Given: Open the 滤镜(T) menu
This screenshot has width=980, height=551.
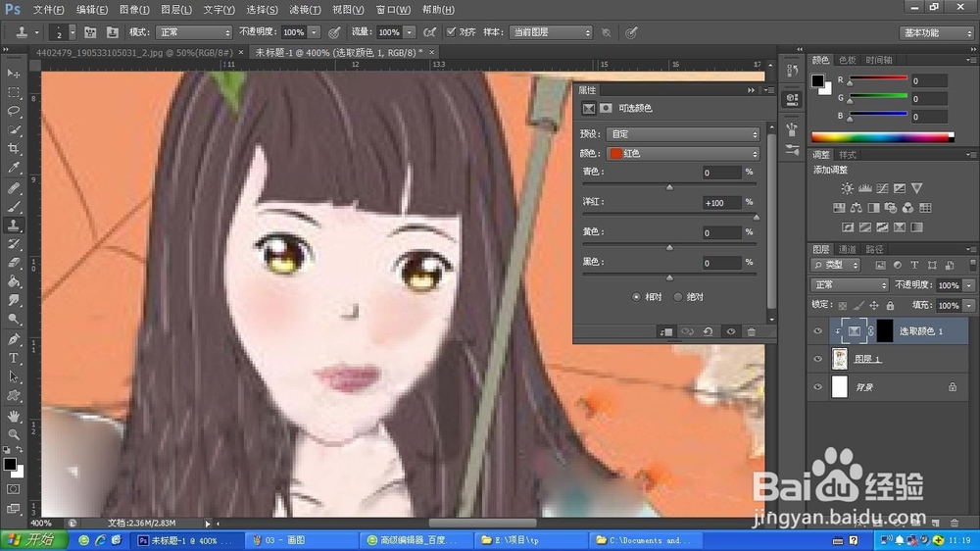Looking at the screenshot, I should click(x=305, y=10).
